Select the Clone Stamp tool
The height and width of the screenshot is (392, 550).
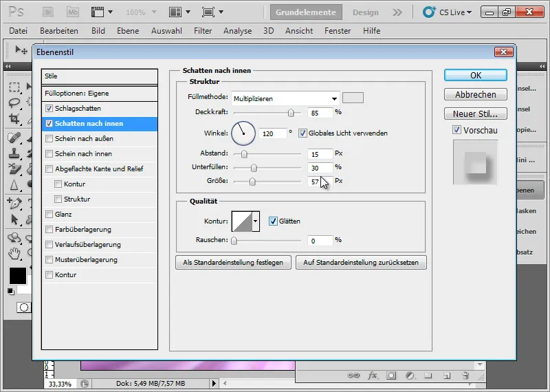[14, 153]
